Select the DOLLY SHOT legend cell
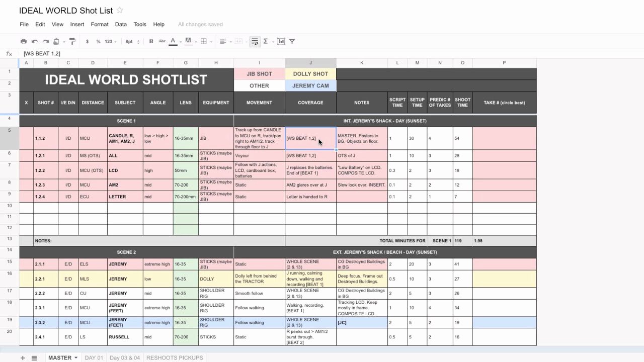 coord(310,74)
